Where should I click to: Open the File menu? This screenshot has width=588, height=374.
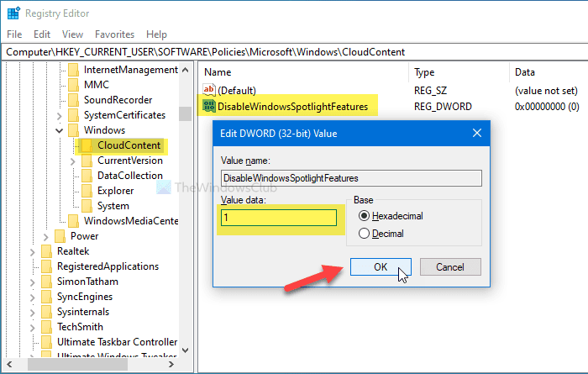coord(14,34)
